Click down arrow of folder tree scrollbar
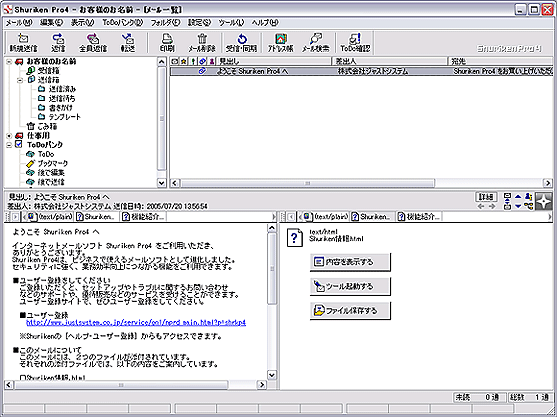 tap(161, 183)
